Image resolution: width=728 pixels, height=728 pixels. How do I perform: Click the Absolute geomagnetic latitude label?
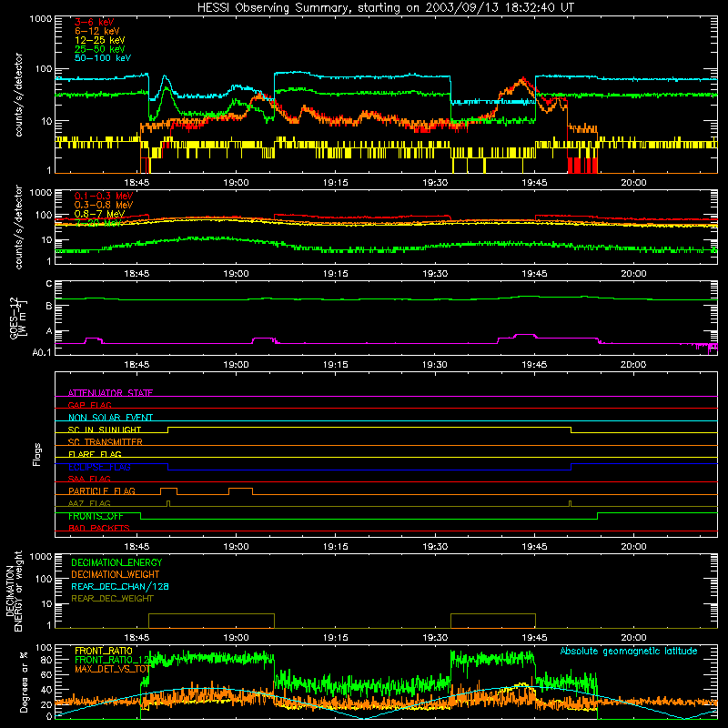629,651
